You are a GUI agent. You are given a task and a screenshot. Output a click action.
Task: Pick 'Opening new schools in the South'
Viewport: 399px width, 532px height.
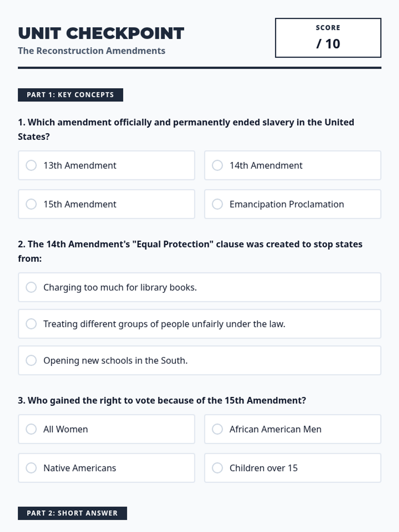31,360
